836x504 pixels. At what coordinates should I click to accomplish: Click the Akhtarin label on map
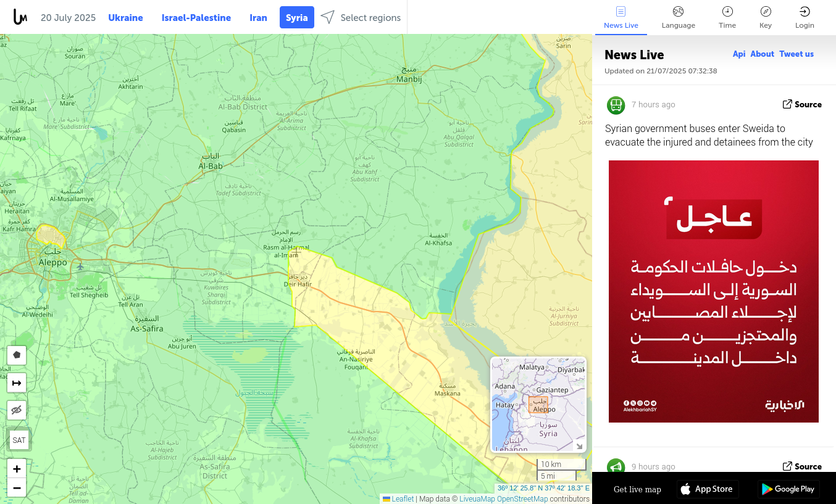click(x=130, y=83)
